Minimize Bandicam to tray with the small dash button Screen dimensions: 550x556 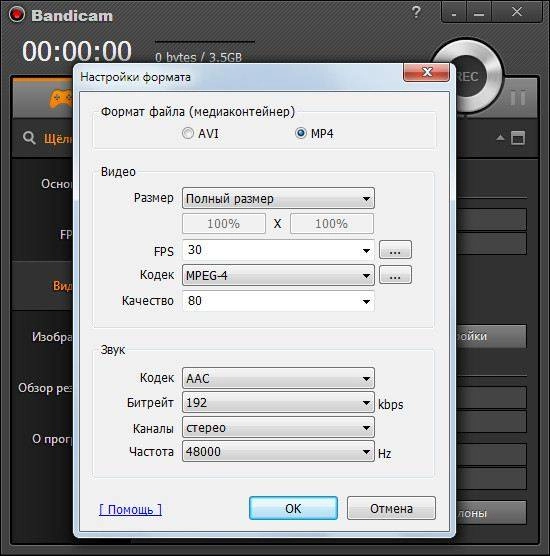(454, 13)
